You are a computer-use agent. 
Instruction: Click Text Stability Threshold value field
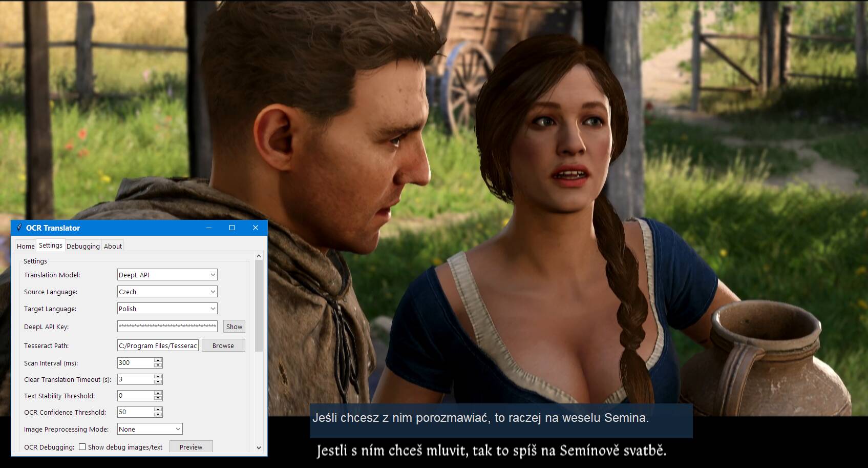tap(136, 396)
